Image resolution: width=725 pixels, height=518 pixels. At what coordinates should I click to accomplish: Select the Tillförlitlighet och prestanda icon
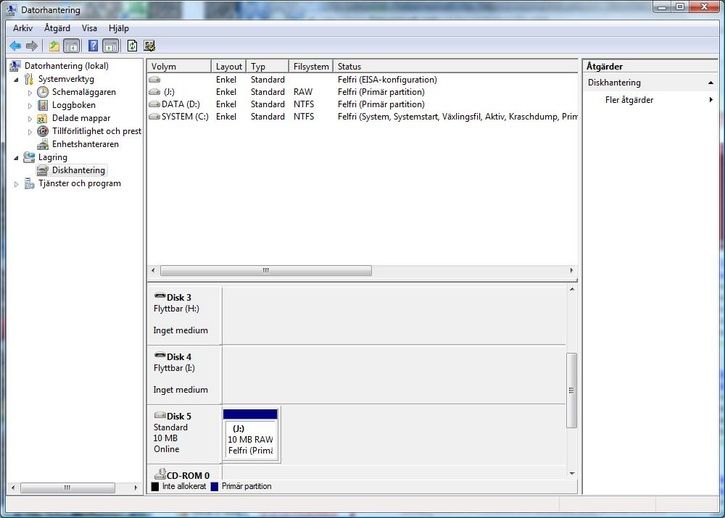(x=43, y=131)
